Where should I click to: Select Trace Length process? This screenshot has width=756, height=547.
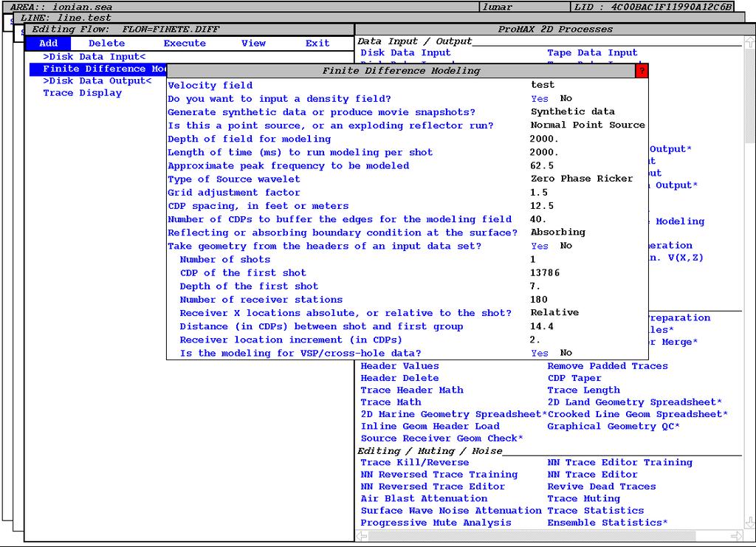pos(583,390)
